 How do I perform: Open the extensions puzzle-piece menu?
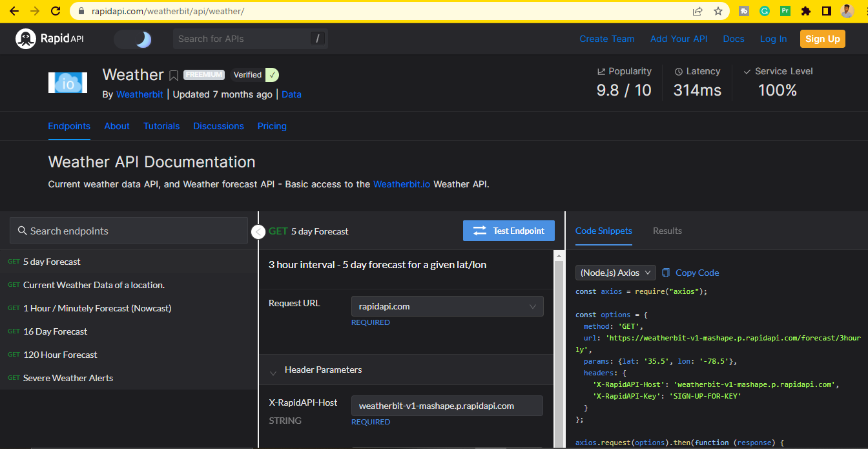pyautogui.click(x=805, y=11)
